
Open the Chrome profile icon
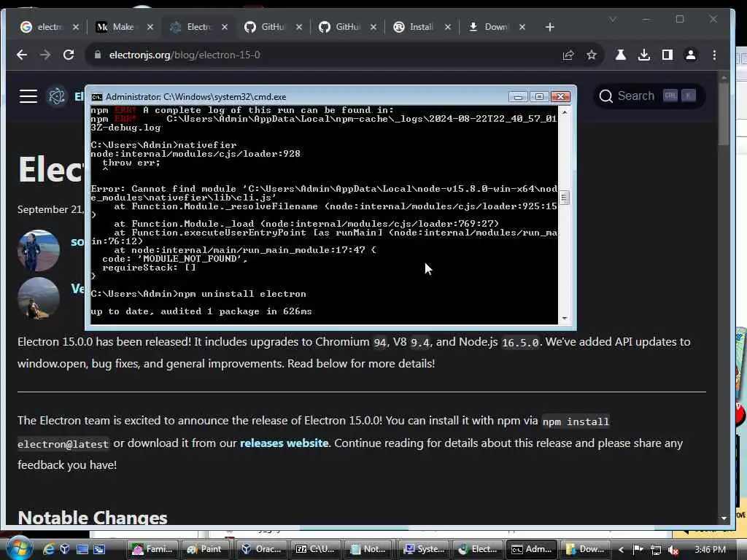[690, 55]
